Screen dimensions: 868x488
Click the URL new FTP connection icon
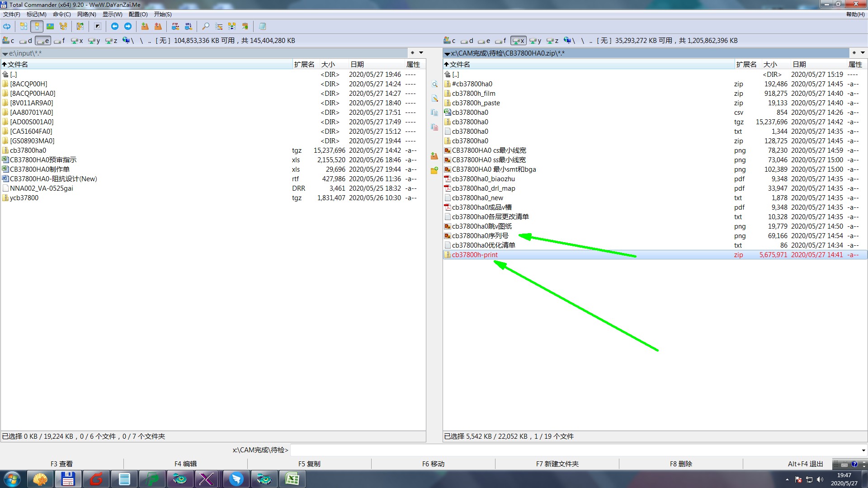189,26
